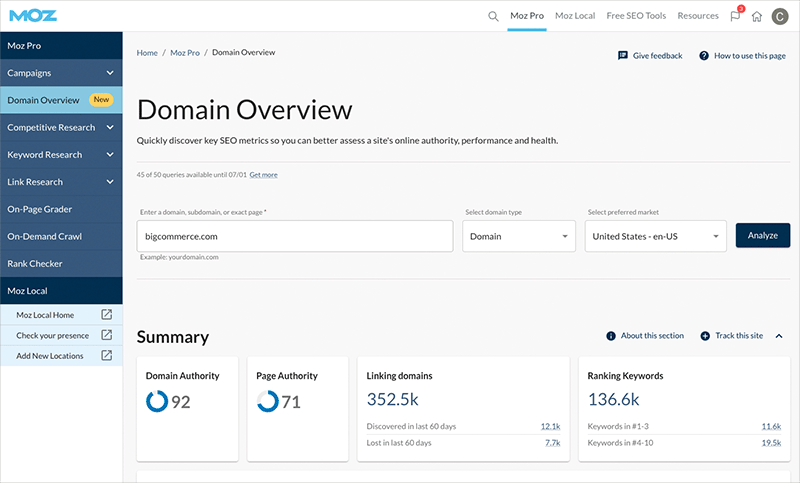Expand Keyword Research sidebar menu
This screenshot has width=800, height=483.
point(61,155)
